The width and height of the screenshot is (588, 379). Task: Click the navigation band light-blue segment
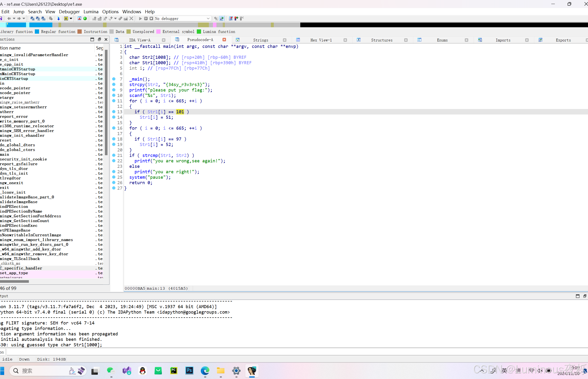[x=3, y=25]
